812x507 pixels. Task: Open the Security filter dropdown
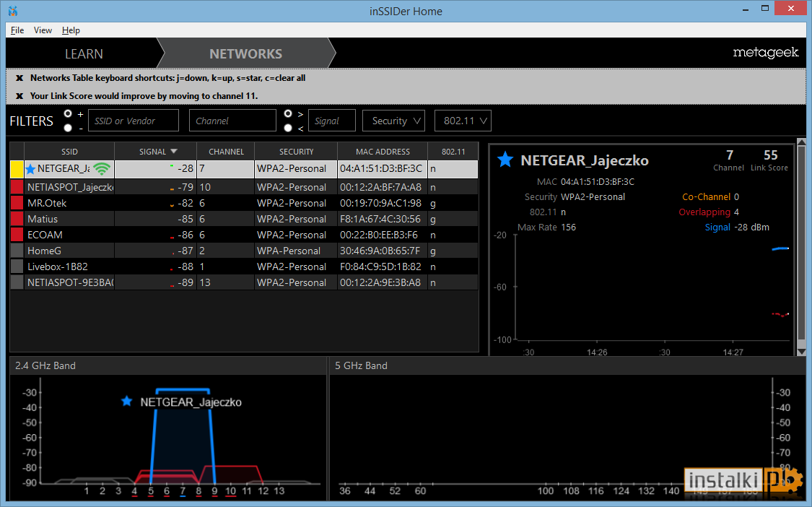click(x=393, y=121)
